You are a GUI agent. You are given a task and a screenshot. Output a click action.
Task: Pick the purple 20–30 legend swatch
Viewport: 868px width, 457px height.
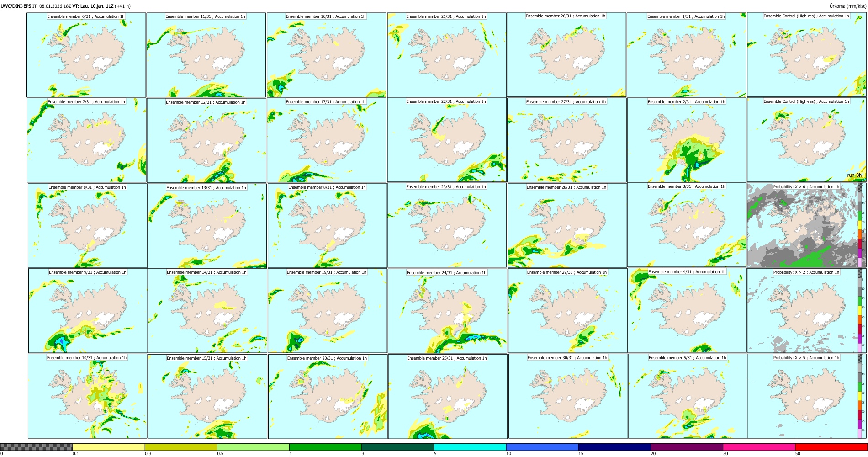(x=687, y=447)
